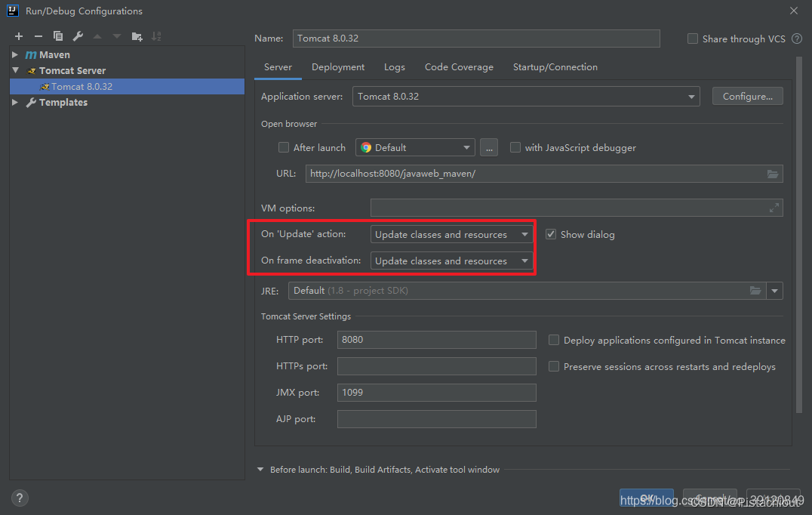Select the Templates node in the tree

coord(63,103)
